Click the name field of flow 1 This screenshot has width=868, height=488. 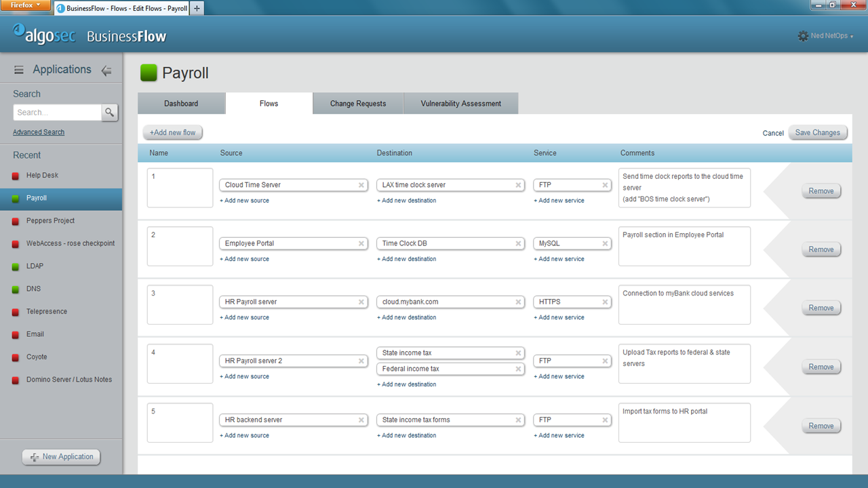(180, 188)
